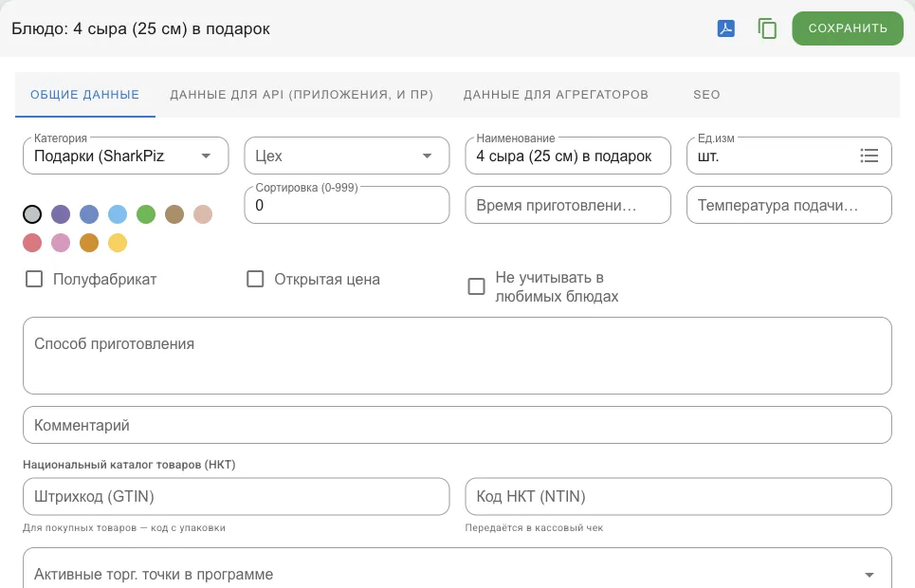The image size is (915, 588).
Task: Pick the orange color swatch
Action: [89, 243]
